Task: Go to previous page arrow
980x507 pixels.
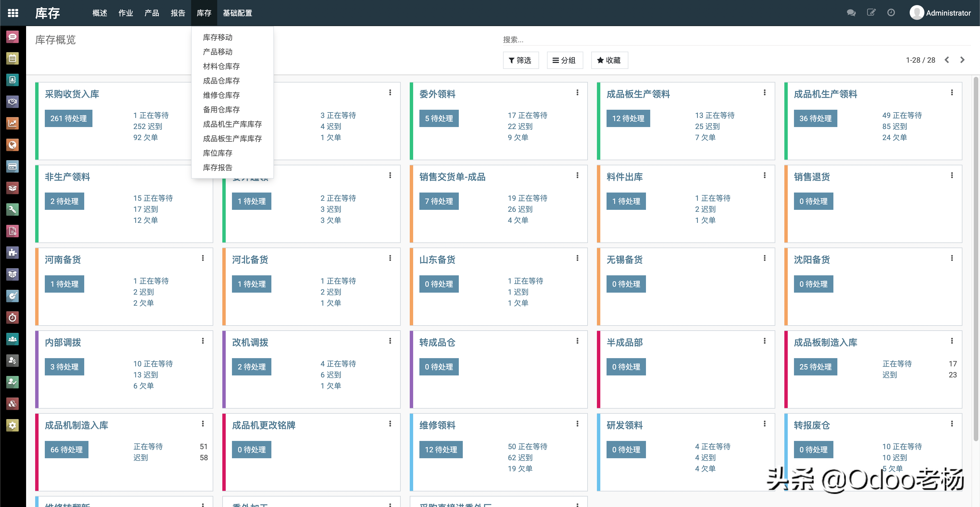Action: [947, 60]
